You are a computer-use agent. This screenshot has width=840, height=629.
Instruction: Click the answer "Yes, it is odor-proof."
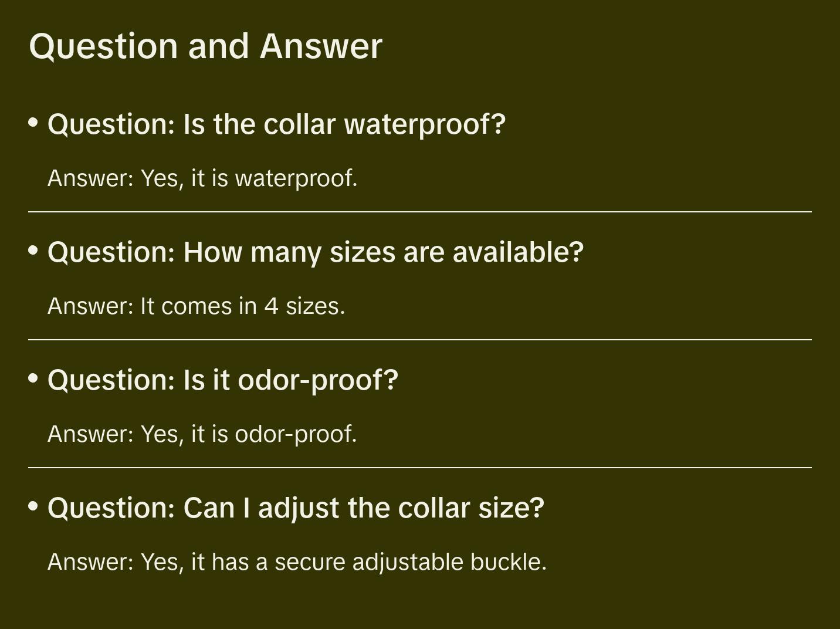(x=202, y=434)
